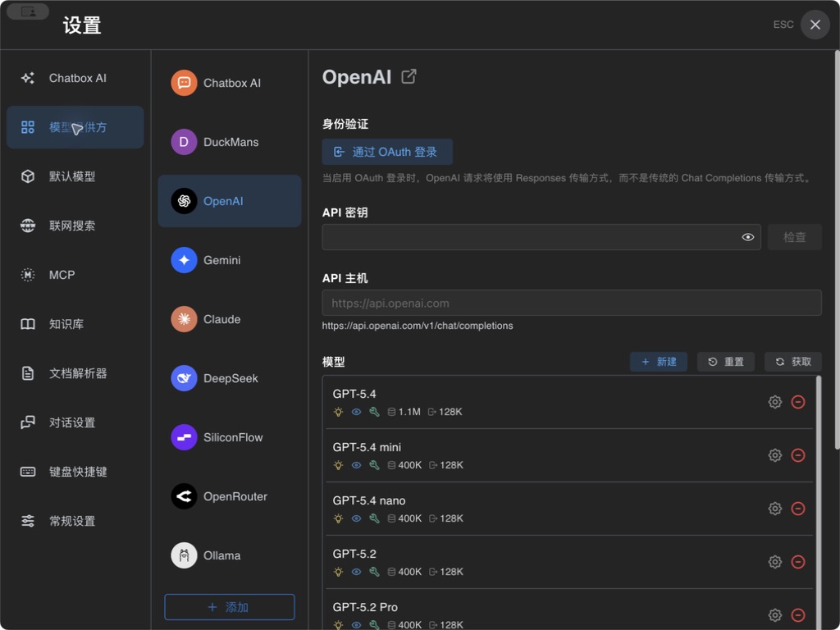Screen dimensions: 840x630
Task: Remove the GPT-5.2 Pro model
Action: 798,615
